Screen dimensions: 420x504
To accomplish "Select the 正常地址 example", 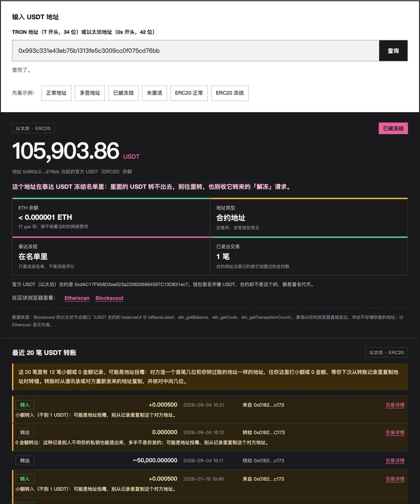I will [x=56, y=93].
